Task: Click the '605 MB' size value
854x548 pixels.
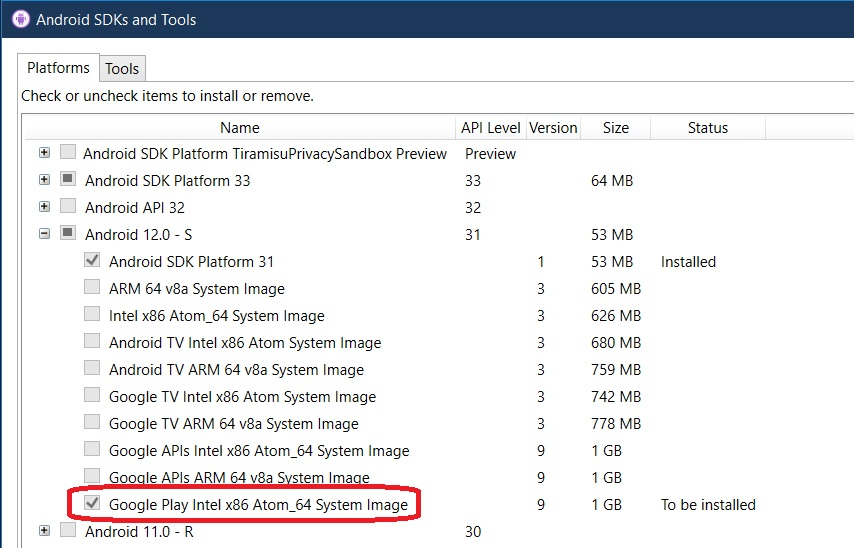Action: click(616, 289)
